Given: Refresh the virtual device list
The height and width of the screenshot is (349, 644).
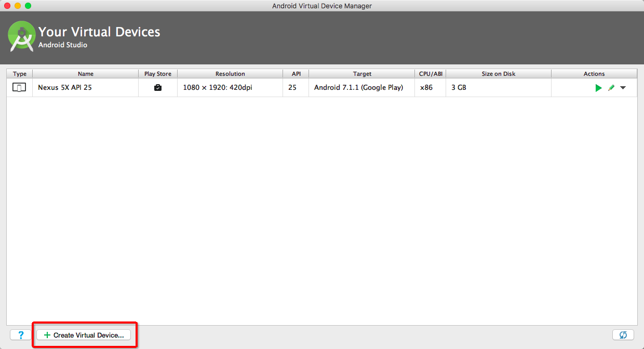Looking at the screenshot, I should 623,335.
